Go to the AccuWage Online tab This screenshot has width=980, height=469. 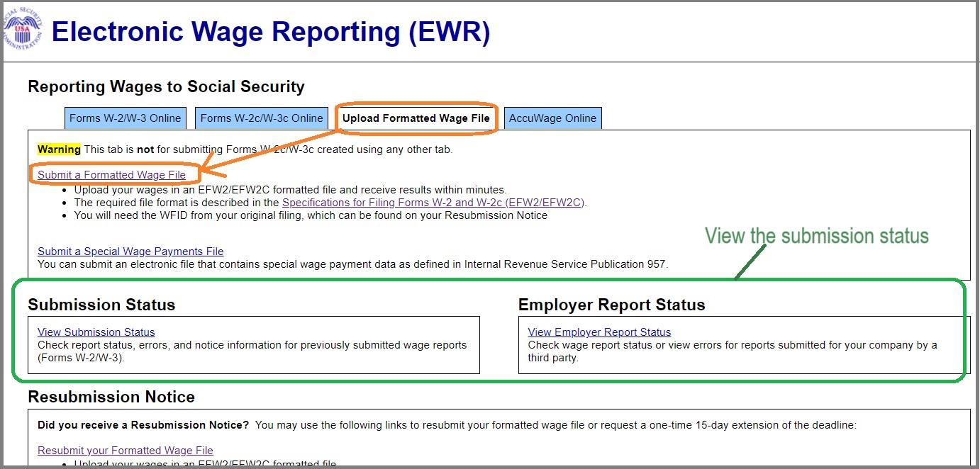click(552, 118)
